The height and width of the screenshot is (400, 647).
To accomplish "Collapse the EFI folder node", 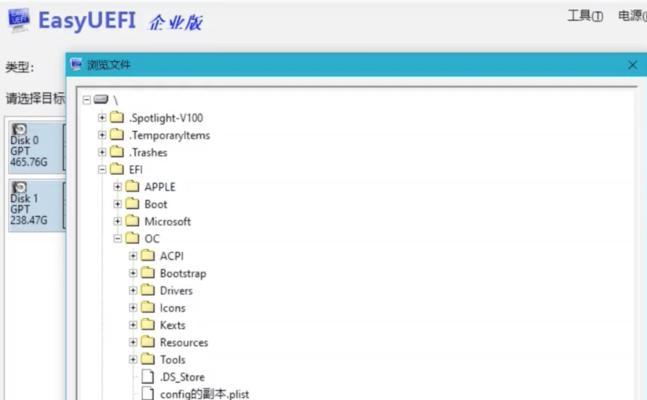I will point(102,170).
